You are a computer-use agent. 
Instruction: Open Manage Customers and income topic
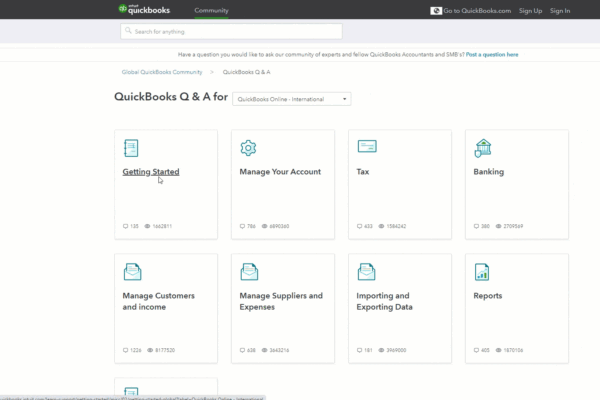tap(158, 301)
